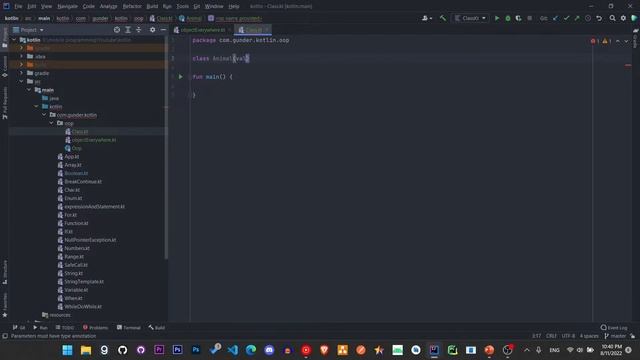Screen dimensions: 640x360
Task: Open the Navigate menu
Action: coord(67,6)
